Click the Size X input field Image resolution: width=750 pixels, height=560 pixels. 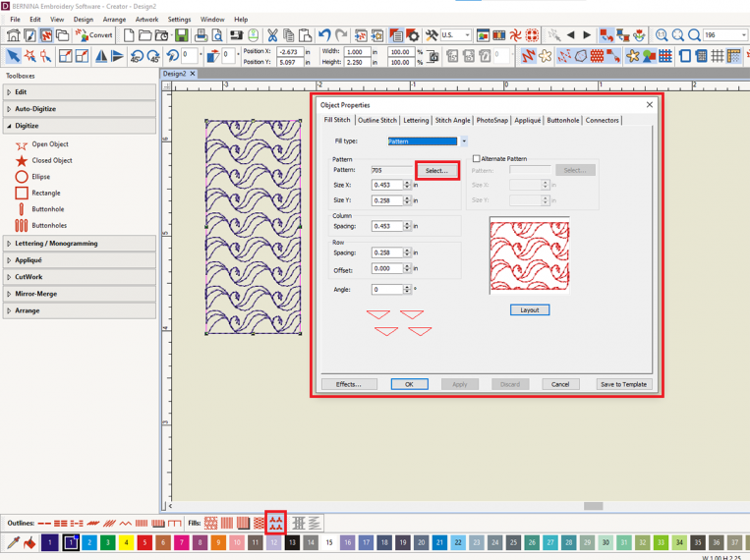pyautogui.click(x=386, y=184)
